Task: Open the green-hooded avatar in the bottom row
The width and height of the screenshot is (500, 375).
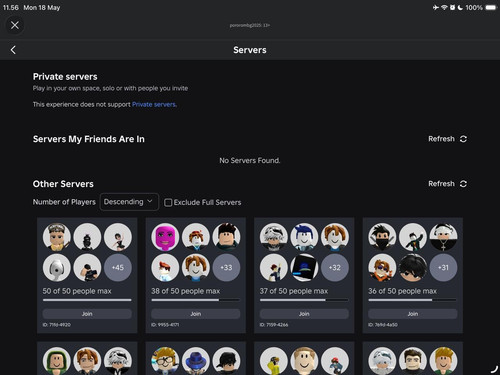Action: pos(57,361)
